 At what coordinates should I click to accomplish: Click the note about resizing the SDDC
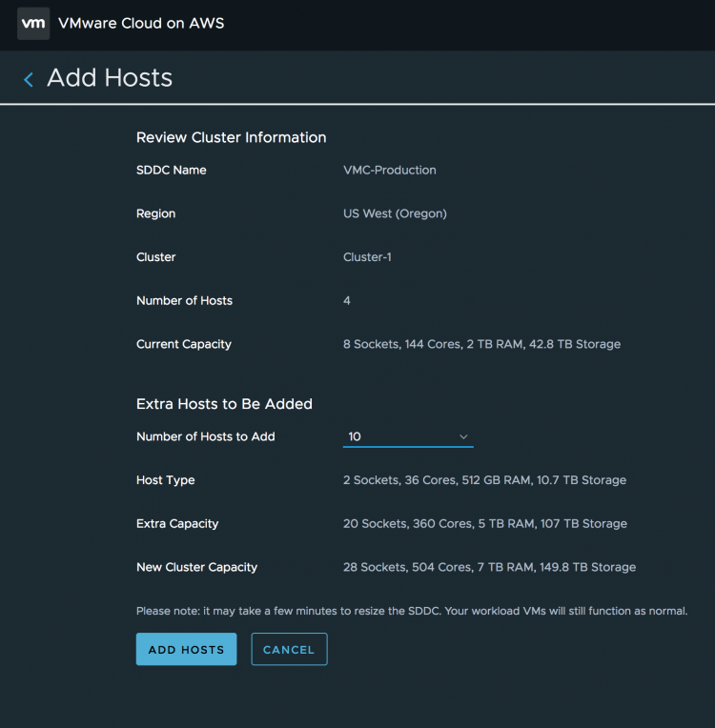[412, 611]
